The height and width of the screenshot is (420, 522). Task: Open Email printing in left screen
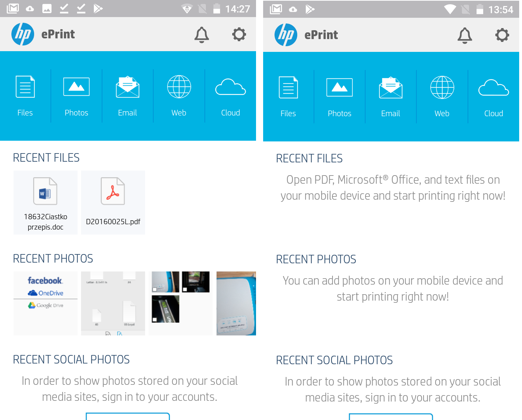(128, 96)
